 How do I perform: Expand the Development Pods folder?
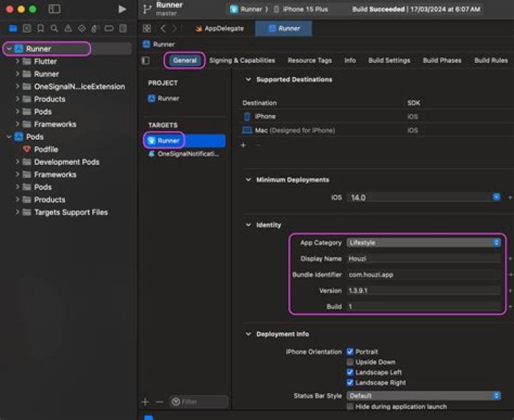[17, 161]
